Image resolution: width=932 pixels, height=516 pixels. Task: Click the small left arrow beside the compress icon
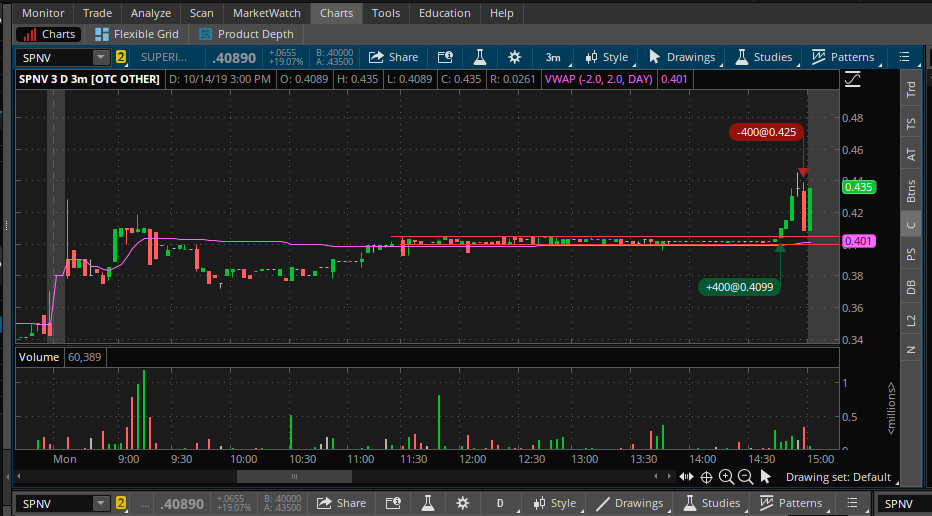pos(656,477)
